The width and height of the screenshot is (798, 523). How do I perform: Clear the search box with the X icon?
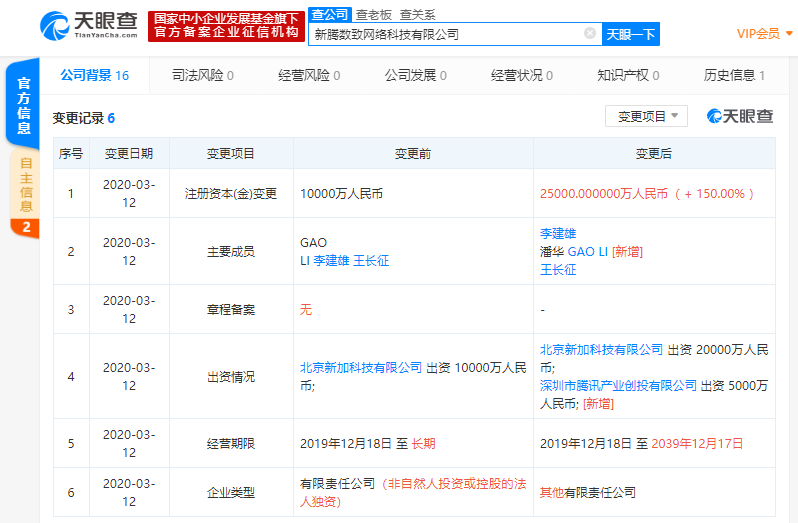click(590, 34)
